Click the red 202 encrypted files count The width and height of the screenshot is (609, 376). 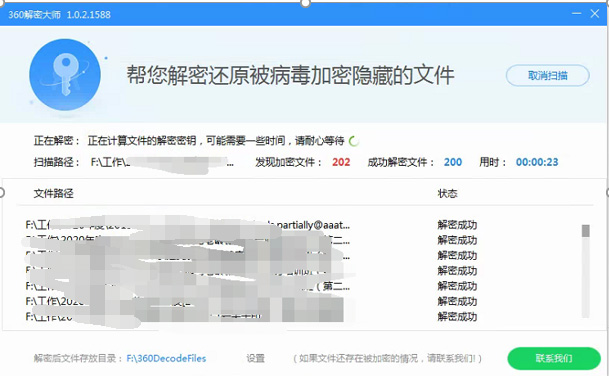pos(341,162)
